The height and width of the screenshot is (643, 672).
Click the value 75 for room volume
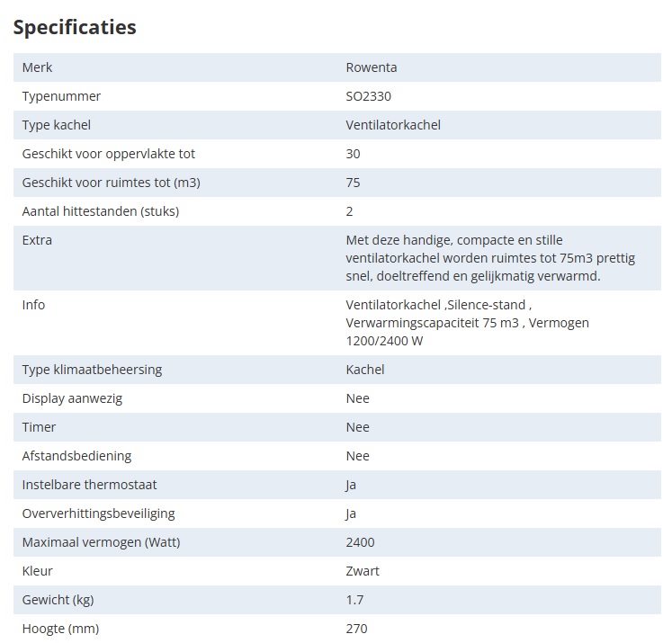pos(353,183)
